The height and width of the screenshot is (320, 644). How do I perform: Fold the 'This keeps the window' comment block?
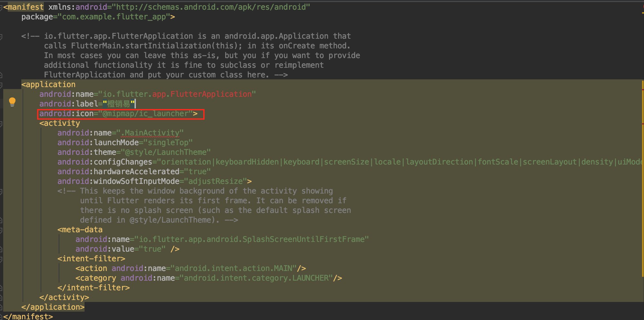[x=1, y=192]
